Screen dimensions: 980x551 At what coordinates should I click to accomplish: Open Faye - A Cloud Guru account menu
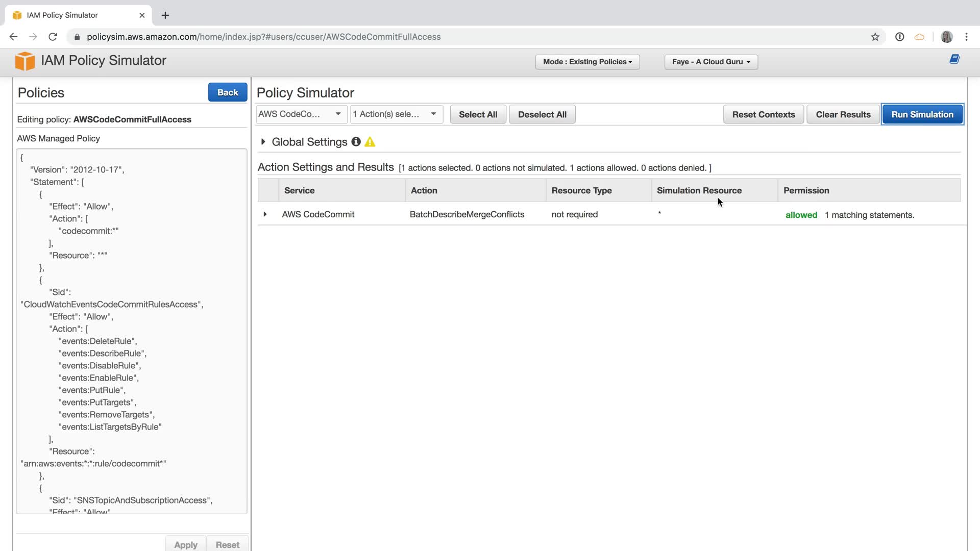[710, 62]
